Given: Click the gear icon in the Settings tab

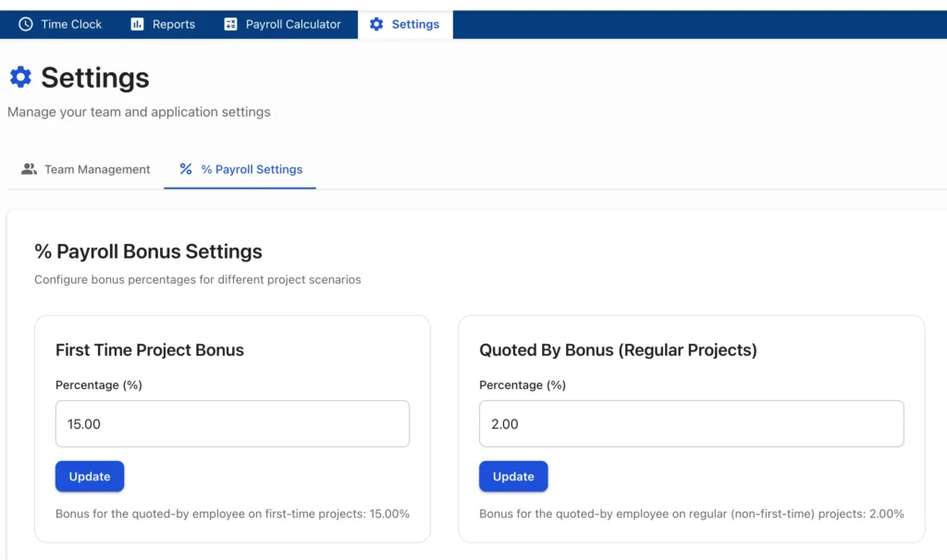Looking at the screenshot, I should [376, 24].
